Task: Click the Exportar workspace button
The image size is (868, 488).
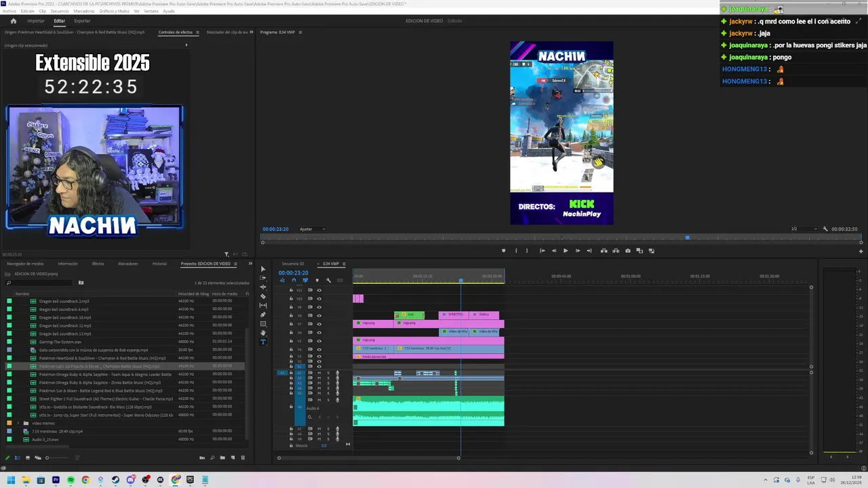Action: pyautogui.click(x=82, y=21)
